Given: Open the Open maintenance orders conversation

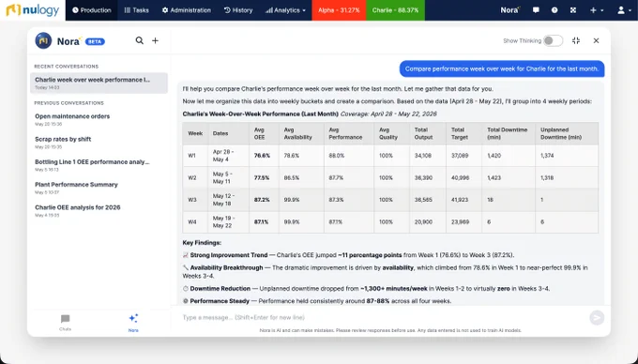Looking at the screenshot, I should point(99,119).
